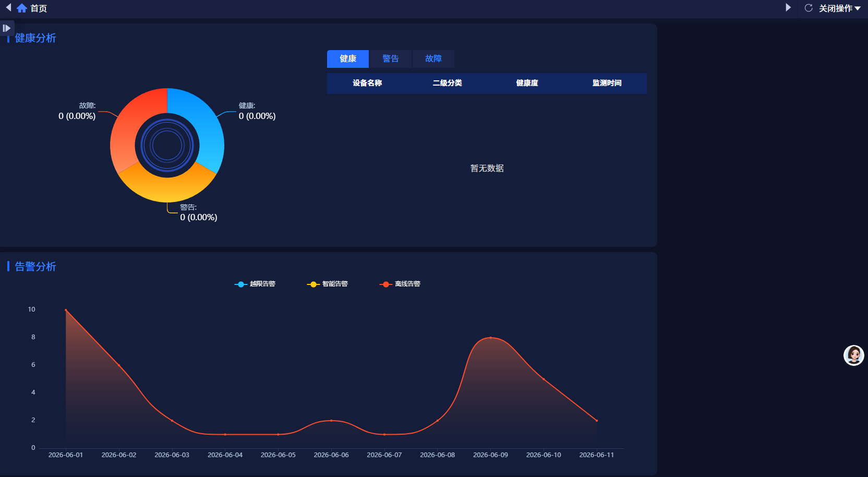The width and height of the screenshot is (868, 477).
Task: Click the 警告: 0 (0.00%) pie label
Action: click(199, 212)
